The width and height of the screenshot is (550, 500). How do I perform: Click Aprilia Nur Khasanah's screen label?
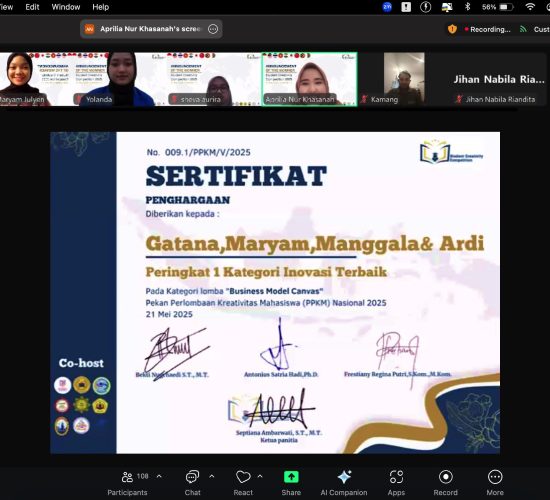tap(150, 29)
